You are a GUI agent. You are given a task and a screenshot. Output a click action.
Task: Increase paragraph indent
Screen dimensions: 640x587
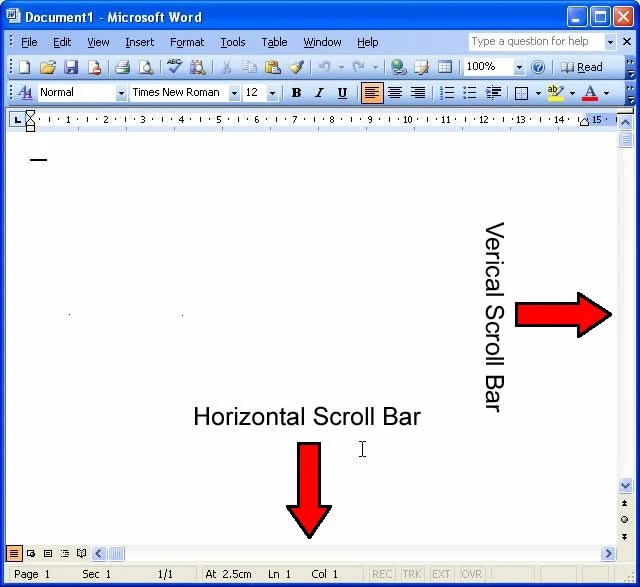(493, 93)
